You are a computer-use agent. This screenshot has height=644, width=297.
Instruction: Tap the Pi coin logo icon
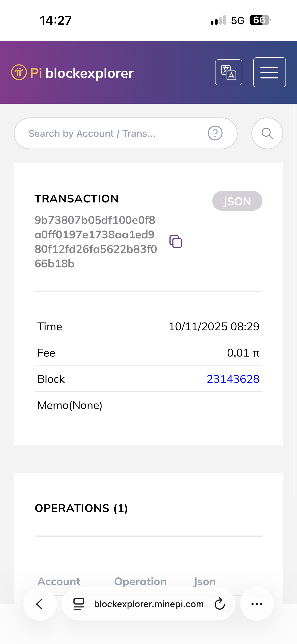click(19, 72)
